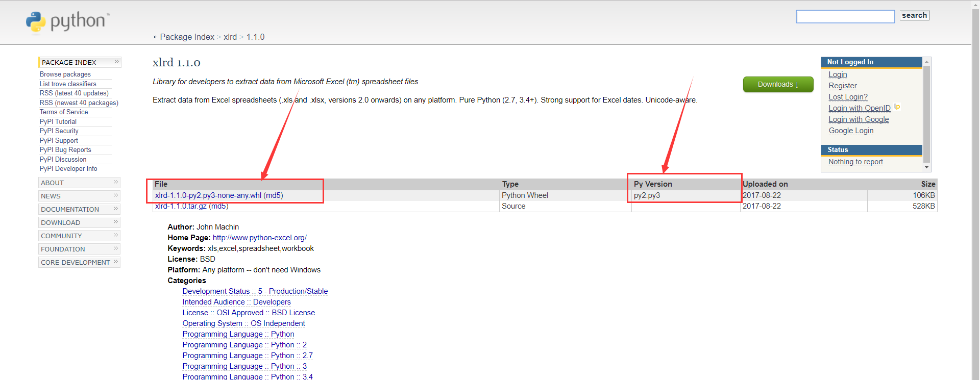The height and width of the screenshot is (380, 980).
Task: Click the Login link
Action: click(x=838, y=74)
